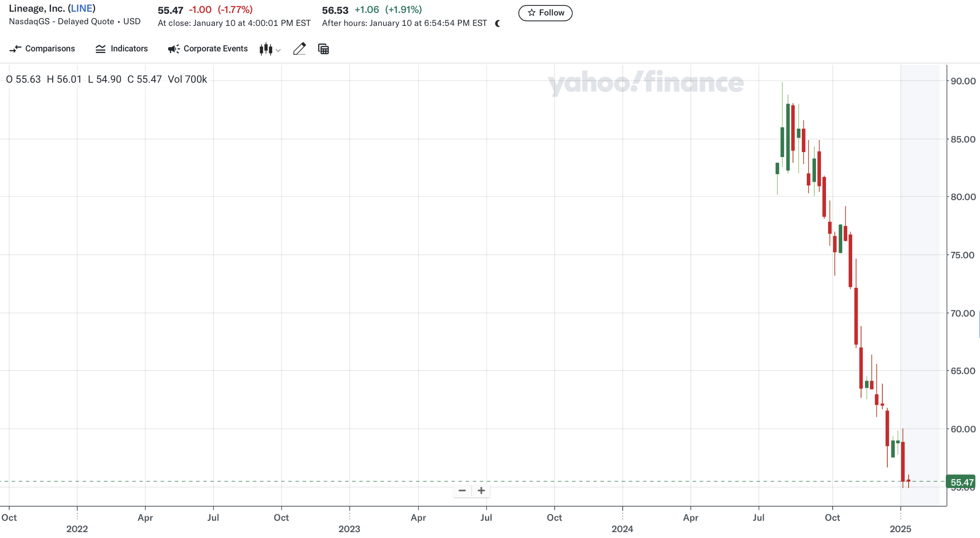Select the pencil drawing tool
Screen dimensions: 980x538
tap(299, 49)
